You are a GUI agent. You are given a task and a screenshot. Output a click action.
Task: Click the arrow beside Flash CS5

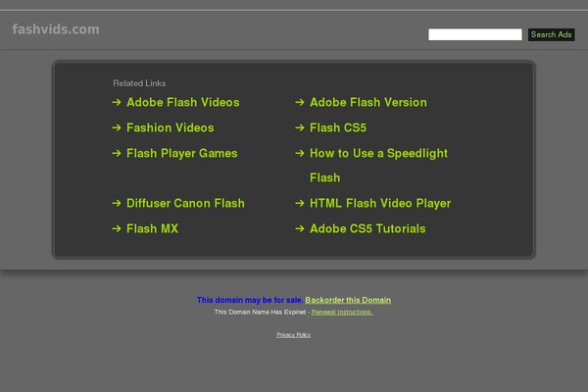coord(300,127)
